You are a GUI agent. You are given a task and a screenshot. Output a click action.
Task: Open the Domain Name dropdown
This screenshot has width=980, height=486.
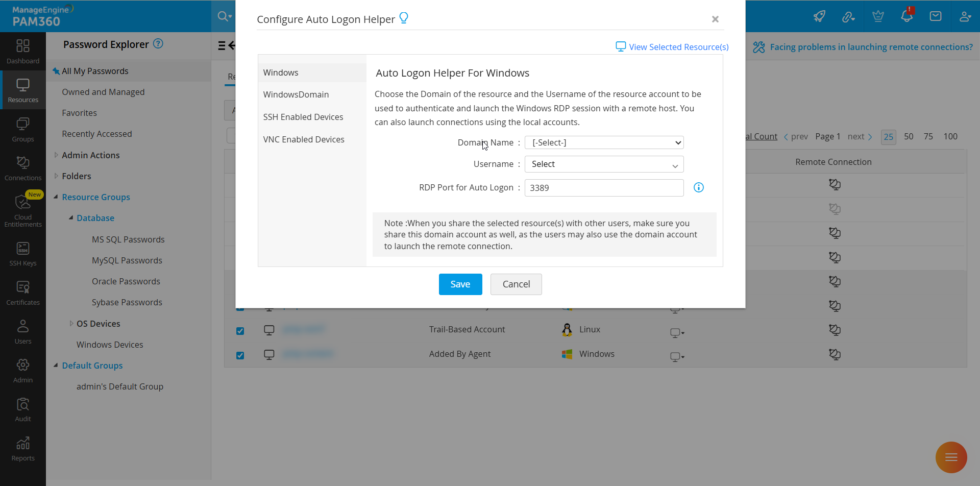[x=604, y=142]
